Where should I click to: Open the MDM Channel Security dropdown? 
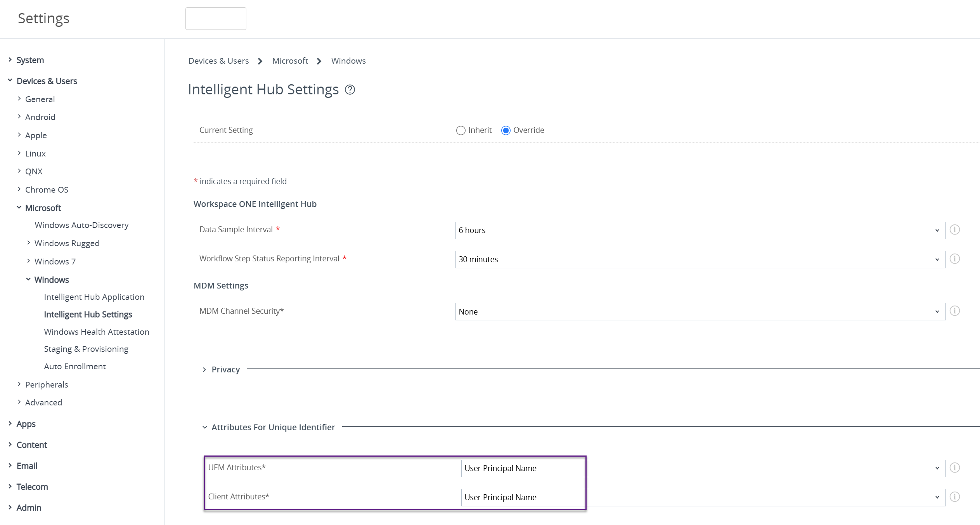point(700,312)
